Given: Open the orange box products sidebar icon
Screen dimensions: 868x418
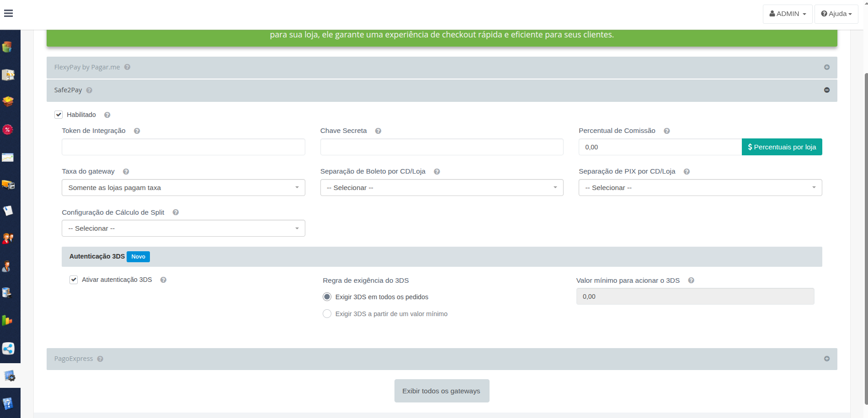Looking at the screenshot, I should pos(8,101).
